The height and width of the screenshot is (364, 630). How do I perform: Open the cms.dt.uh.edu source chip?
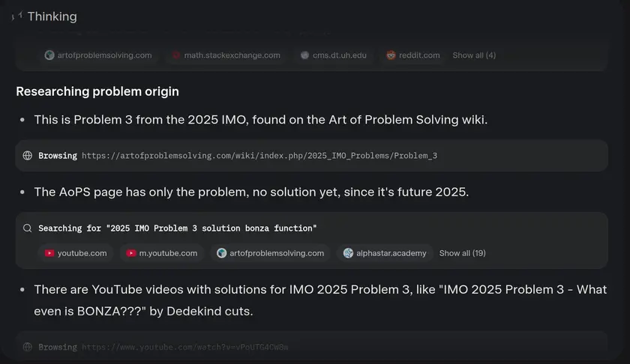click(x=333, y=55)
